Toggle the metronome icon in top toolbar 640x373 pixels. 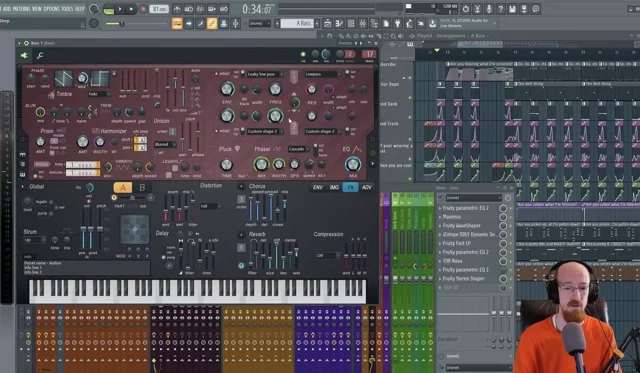(x=177, y=9)
